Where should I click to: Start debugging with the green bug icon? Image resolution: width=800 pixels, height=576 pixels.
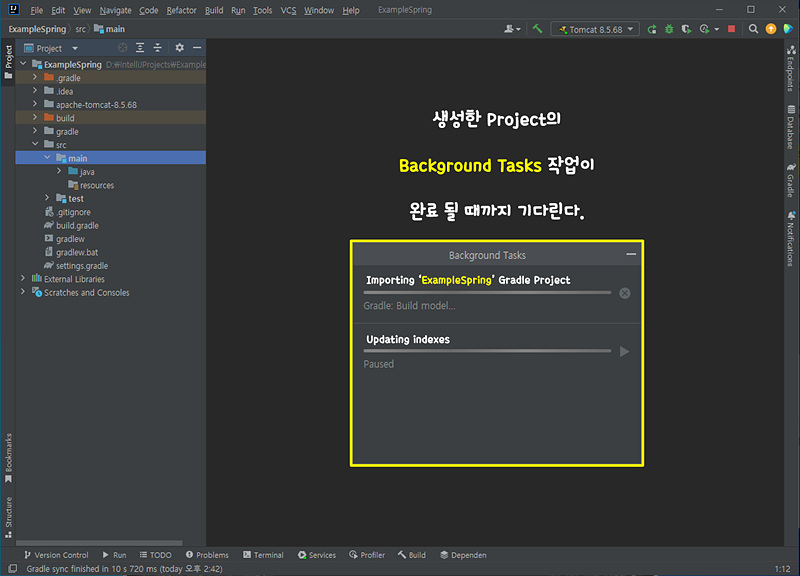point(669,29)
